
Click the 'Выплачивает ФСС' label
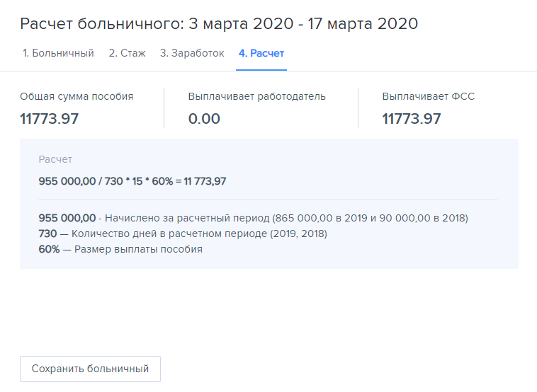point(428,96)
